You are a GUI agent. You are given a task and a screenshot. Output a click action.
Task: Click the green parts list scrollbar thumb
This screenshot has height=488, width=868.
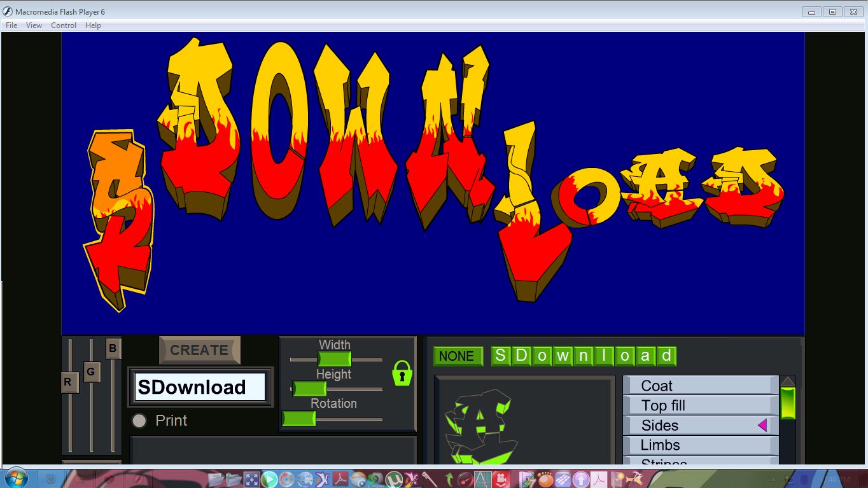(x=788, y=403)
